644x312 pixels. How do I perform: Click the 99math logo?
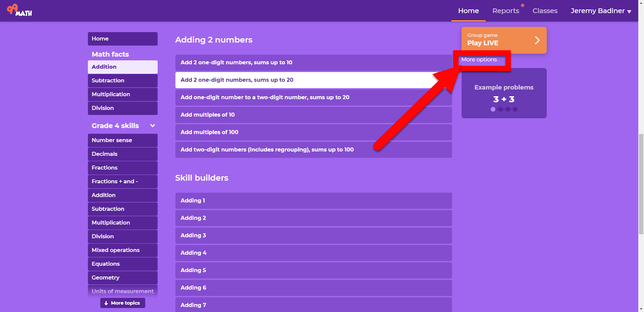[x=19, y=10]
